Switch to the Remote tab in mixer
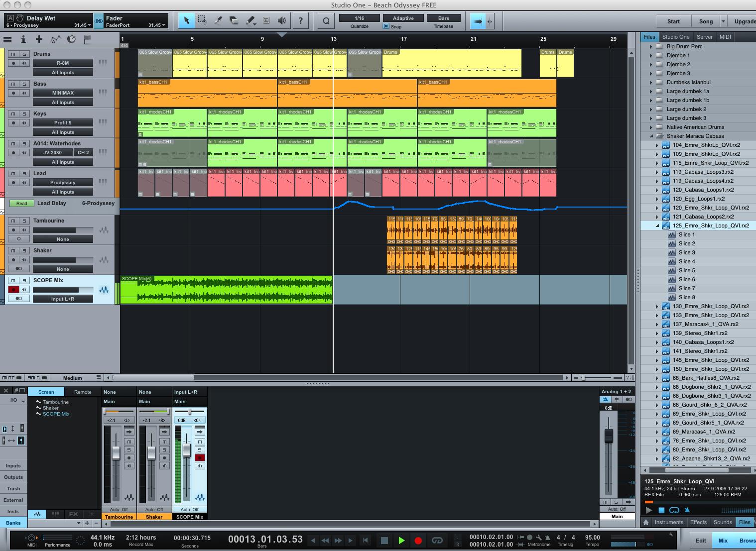The width and height of the screenshot is (756, 551). (83, 392)
